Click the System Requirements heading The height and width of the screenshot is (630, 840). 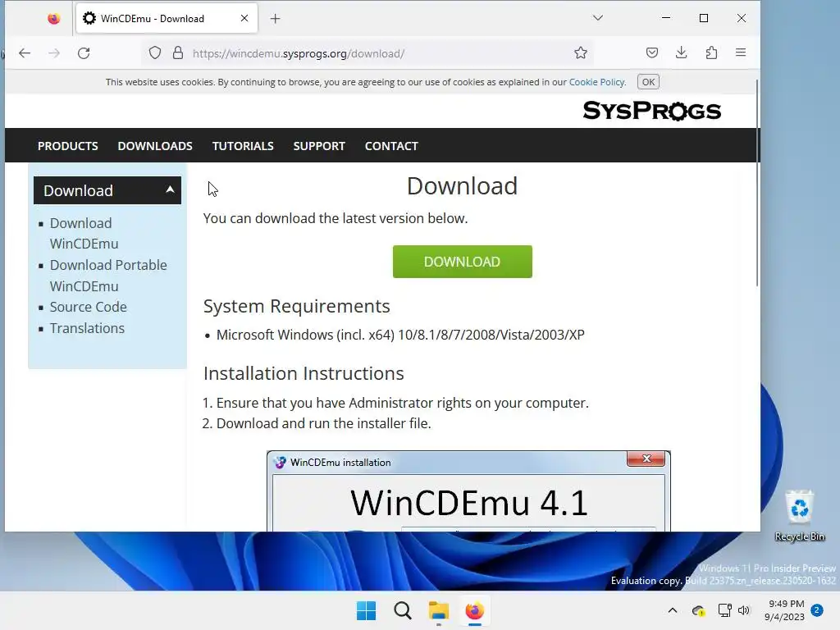296,306
